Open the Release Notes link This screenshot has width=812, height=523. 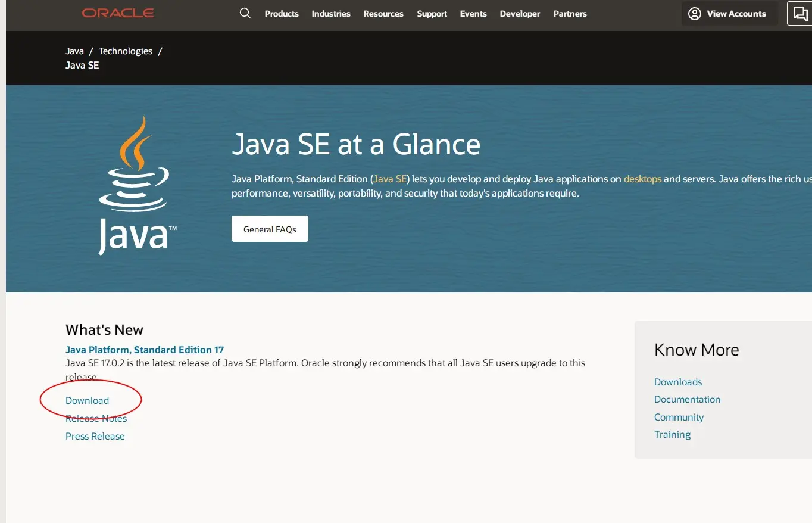click(x=96, y=418)
